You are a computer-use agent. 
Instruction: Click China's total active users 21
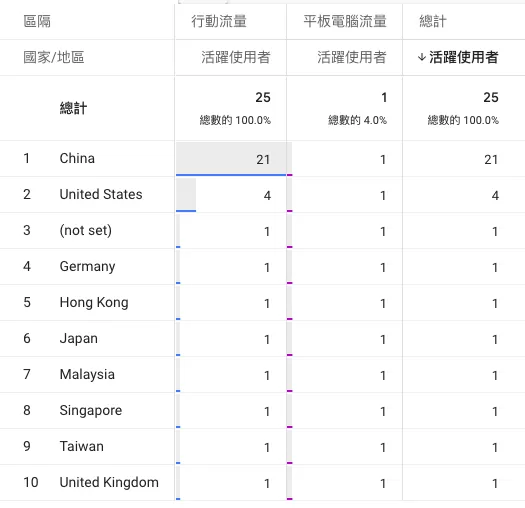coord(491,159)
